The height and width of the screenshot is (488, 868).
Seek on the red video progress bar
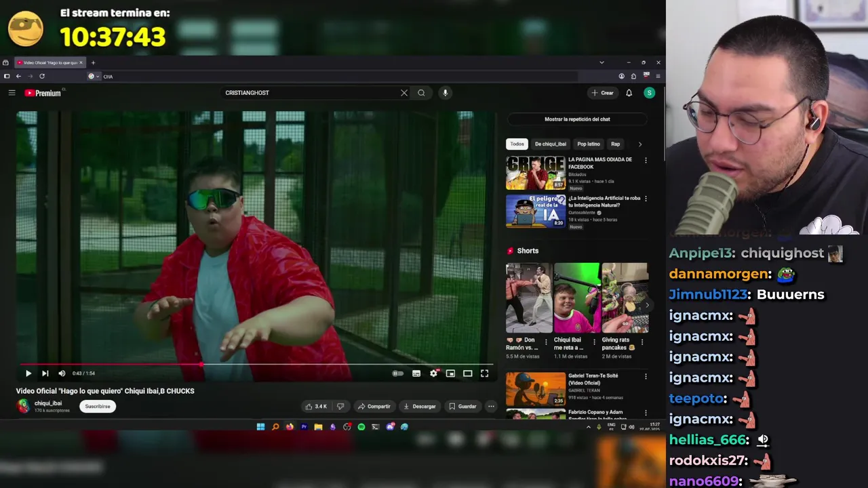pyautogui.click(x=256, y=365)
